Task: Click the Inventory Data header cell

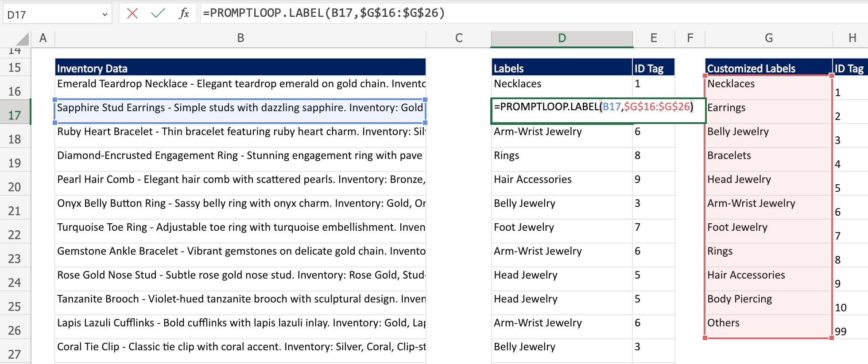Action: coord(240,68)
